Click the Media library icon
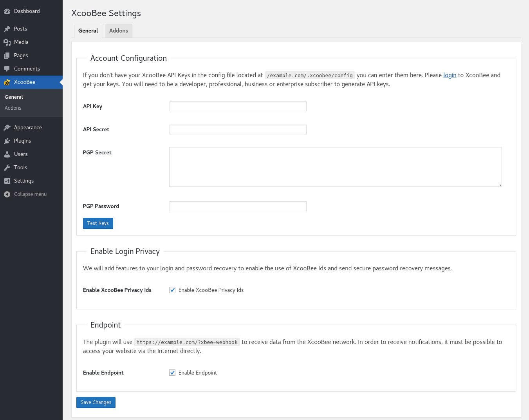 [7, 42]
